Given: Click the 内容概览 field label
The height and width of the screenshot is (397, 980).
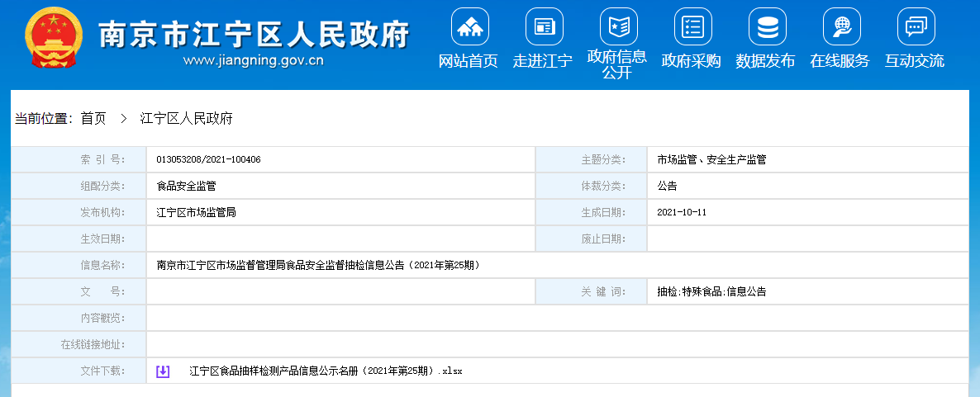Looking at the screenshot, I should [x=102, y=319].
